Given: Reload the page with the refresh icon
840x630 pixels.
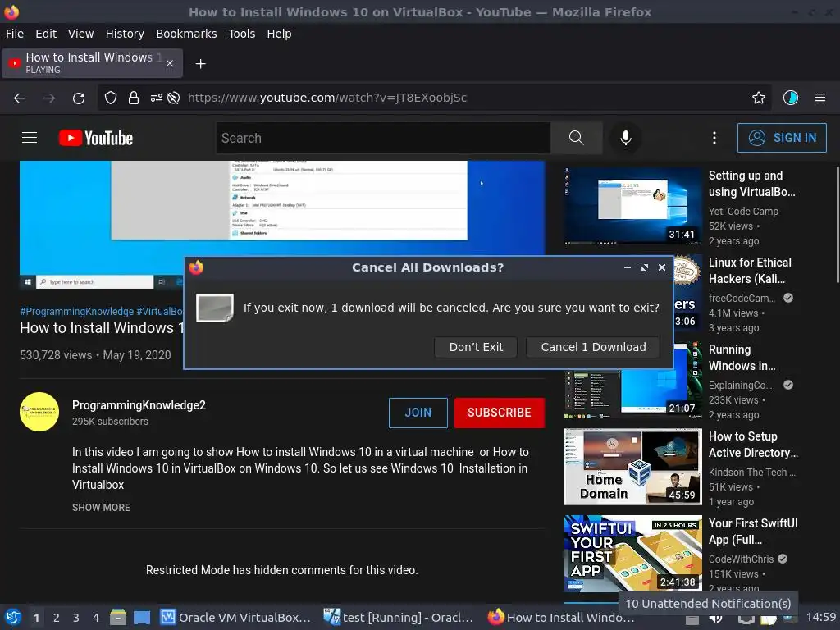Looking at the screenshot, I should point(79,98).
